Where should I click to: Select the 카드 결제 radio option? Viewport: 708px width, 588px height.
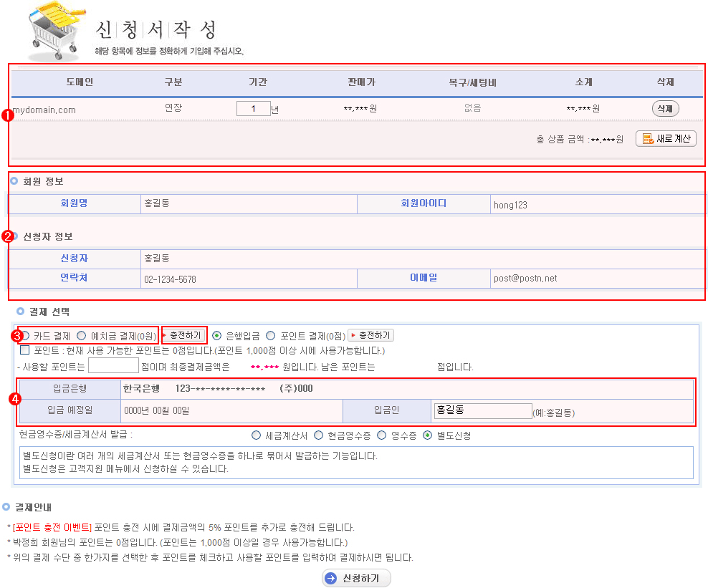[x=25, y=335]
